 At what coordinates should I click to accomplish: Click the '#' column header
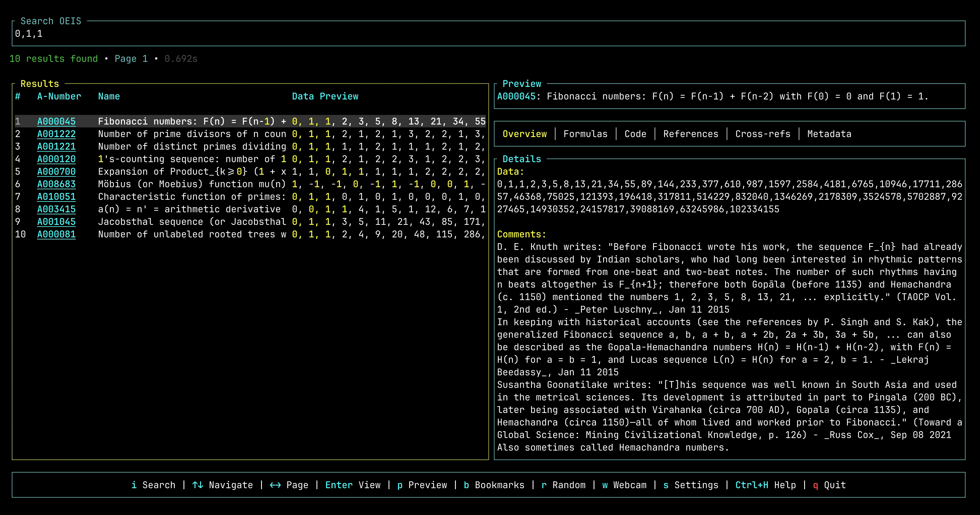click(x=17, y=96)
